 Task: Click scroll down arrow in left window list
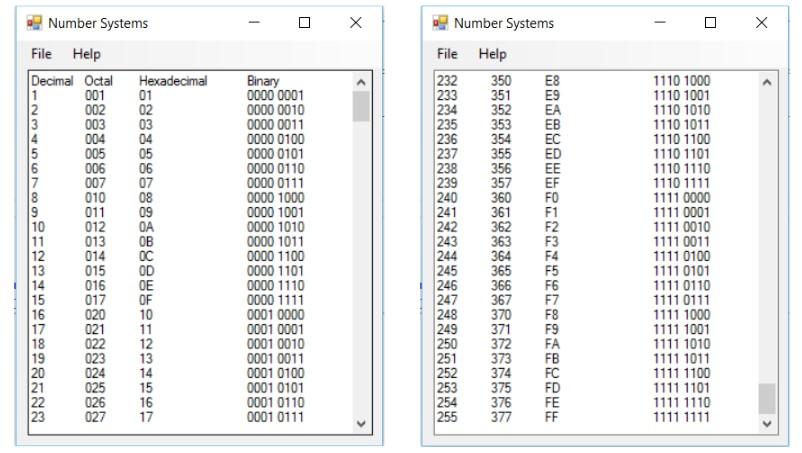(x=361, y=423)
